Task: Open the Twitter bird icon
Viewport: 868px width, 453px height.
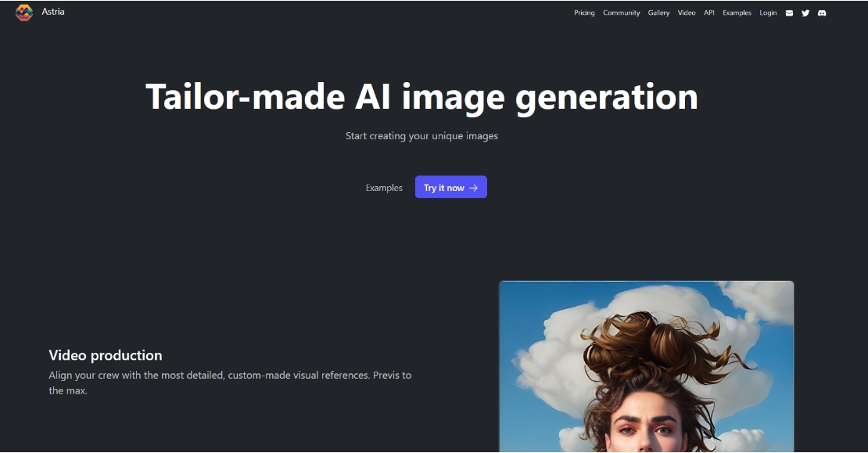Action: pyautogui.click(x=805, y=13)
